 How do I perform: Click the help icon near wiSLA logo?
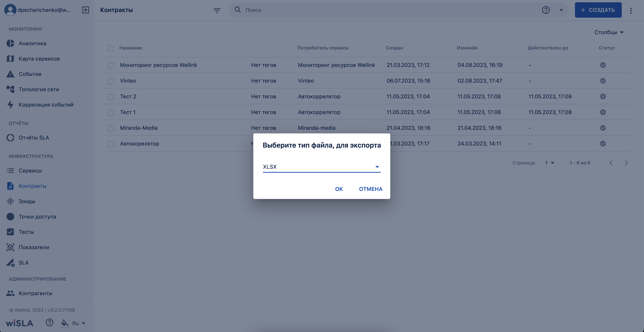pos(49,322)
